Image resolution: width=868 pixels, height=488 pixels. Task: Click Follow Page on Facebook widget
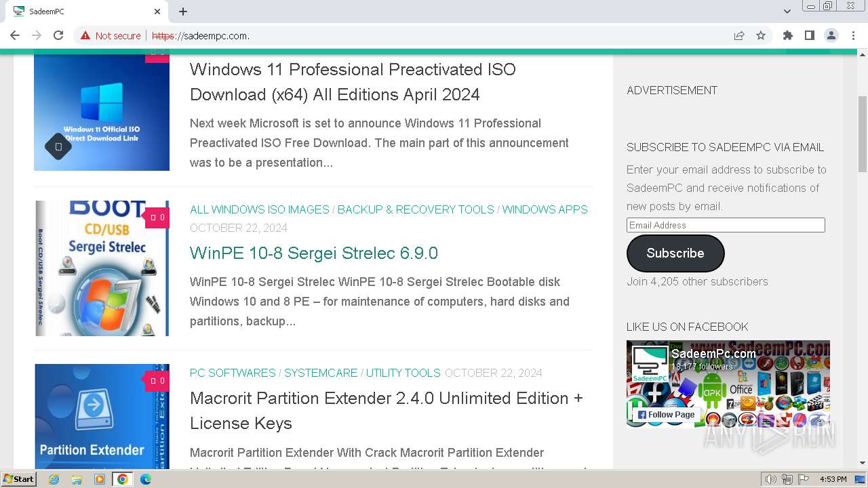665,414
